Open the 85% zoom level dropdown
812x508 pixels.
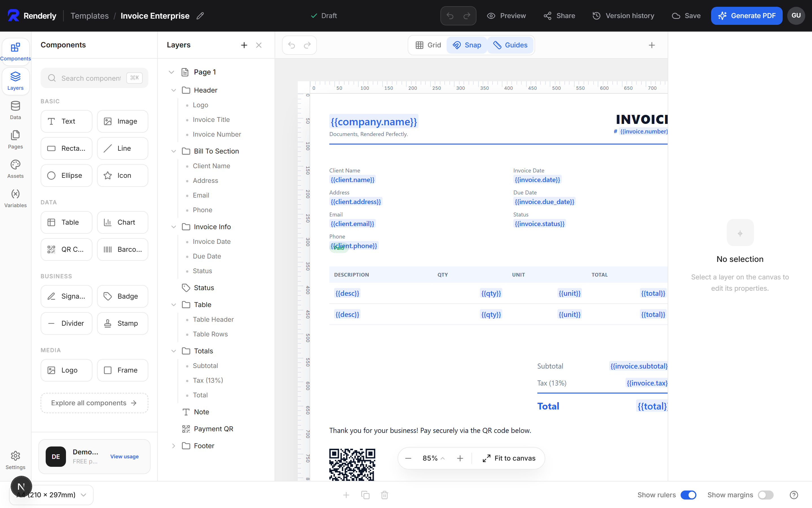[x=434, y=458]
